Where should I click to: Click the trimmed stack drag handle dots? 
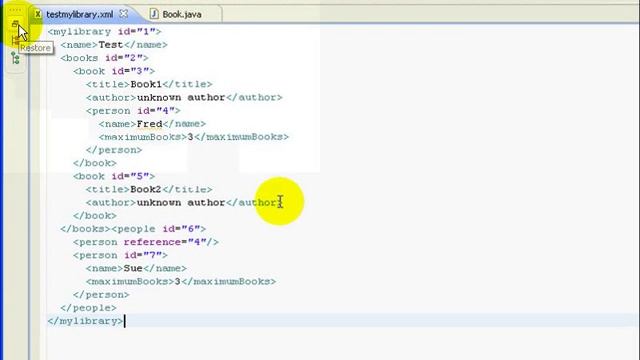click(15, 10)
